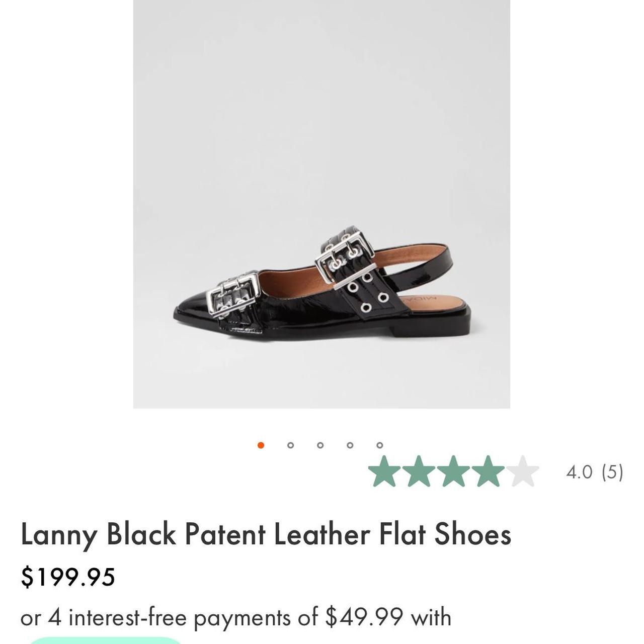Click the $199.95 price
644x644 pixels.
[x=68, y=577]
